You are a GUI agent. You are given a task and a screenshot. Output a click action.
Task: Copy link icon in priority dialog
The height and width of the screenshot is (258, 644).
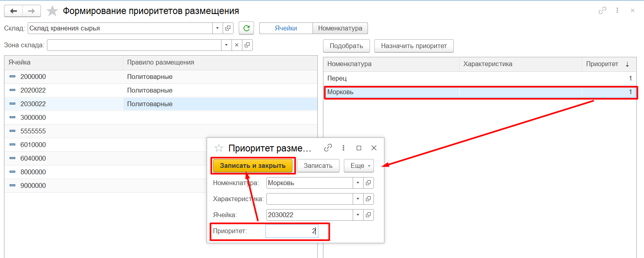coord(328,148)
